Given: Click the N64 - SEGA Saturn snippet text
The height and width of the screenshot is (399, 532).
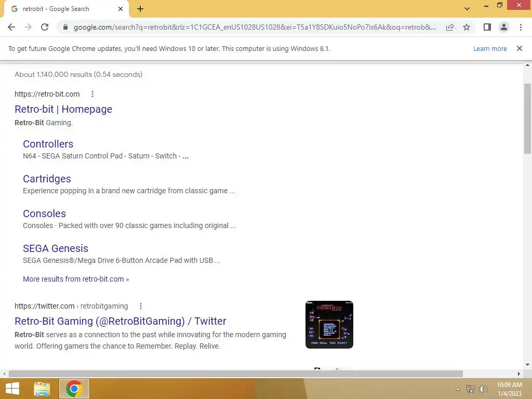Looking at the screenshot, I should click(105, 156).
